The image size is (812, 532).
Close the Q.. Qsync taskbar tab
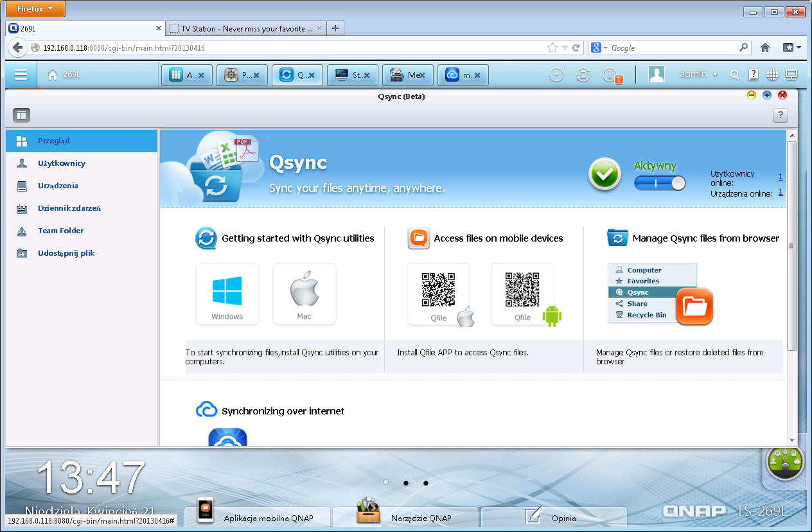(x=312, y=75)
